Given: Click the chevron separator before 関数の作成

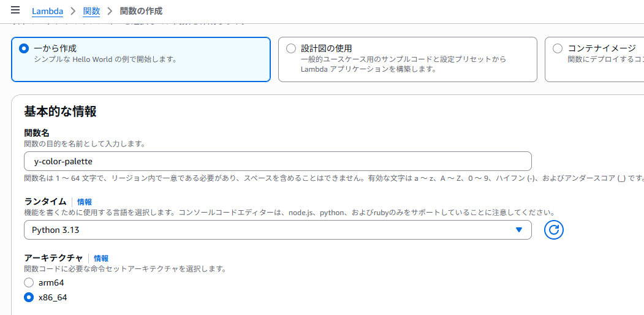Looking at the screenshot, I should 110,11.
